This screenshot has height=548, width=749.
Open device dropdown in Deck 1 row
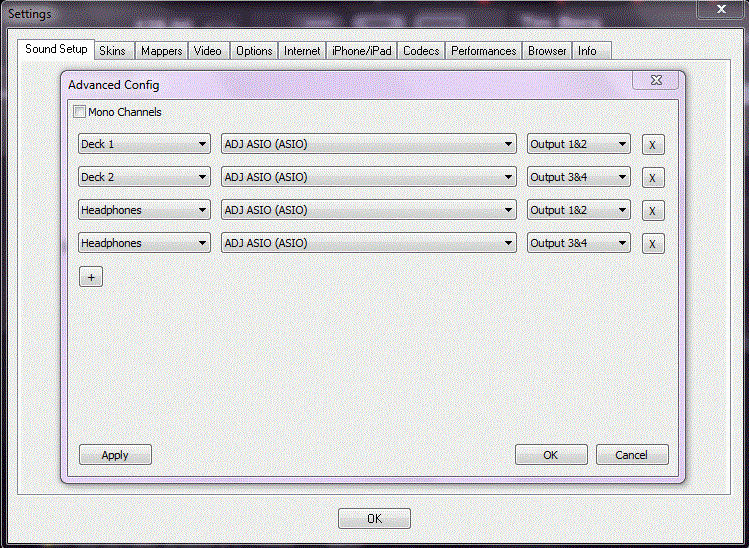click(x=368, y=144)
